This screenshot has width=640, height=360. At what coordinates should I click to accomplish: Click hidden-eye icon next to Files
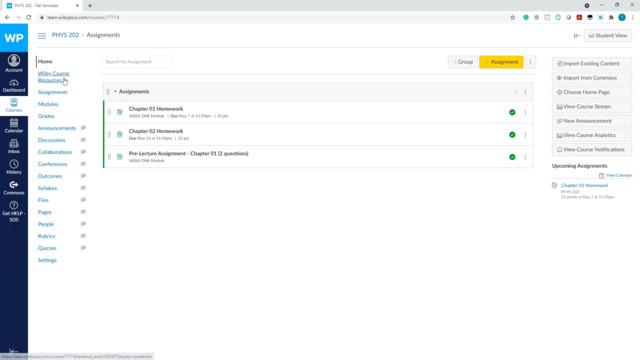pos(83,200)
